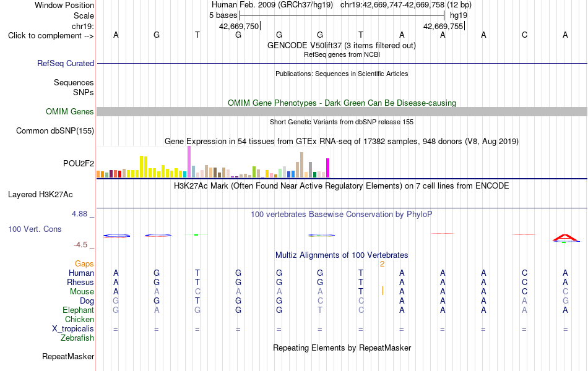
Task: Click the POU2F2 expression bar chart
Action: click(213, 162)
